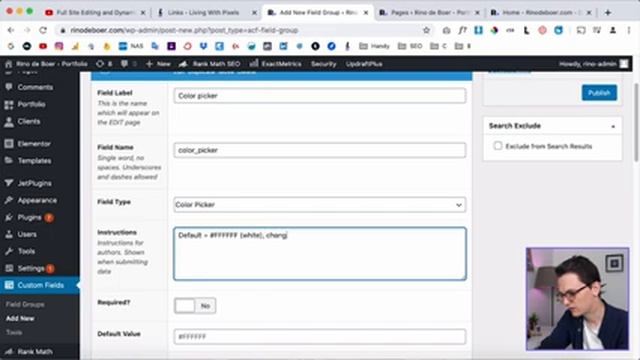Image resolution: width=640 pixels, height=360 pixels.
Task: Click the Publish button
Action: [x=599, y=93]
